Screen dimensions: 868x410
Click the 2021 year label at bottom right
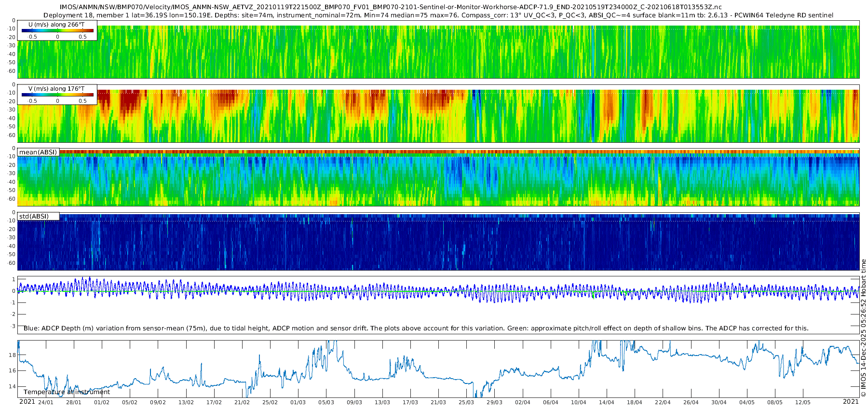[851, 402]
